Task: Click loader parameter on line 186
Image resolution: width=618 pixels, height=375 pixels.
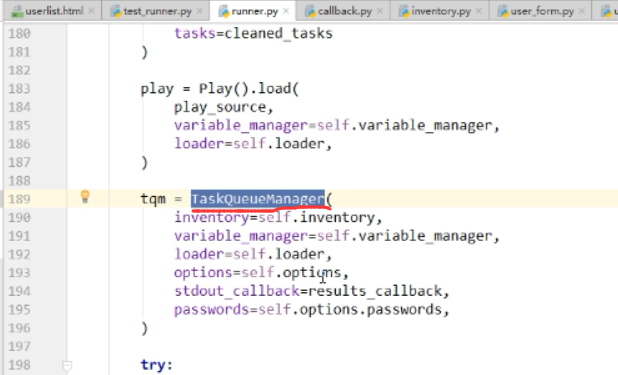Action: 199,144
